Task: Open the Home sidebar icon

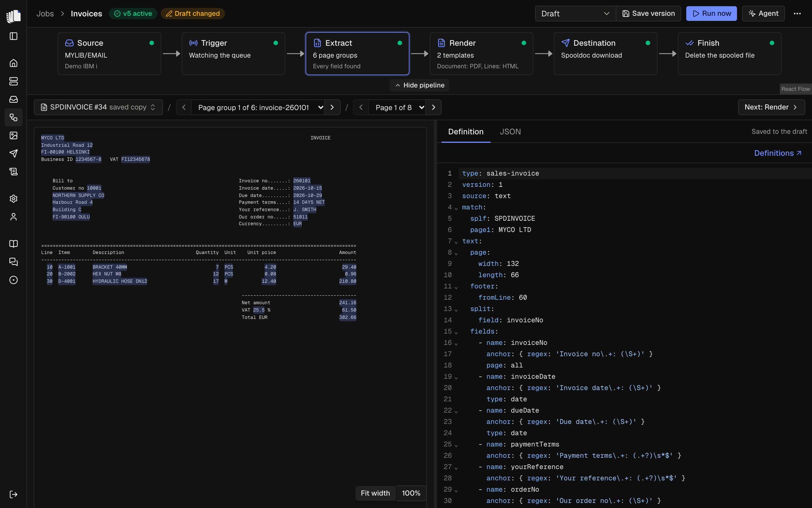Action: [x=14, y=63]
